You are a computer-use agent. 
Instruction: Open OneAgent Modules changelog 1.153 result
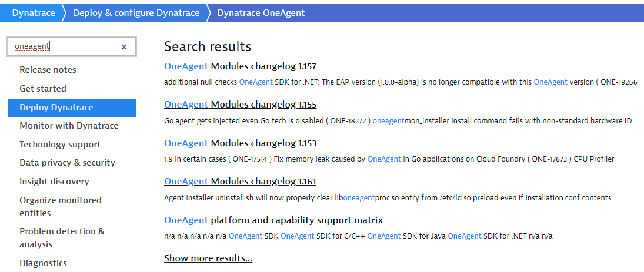coord(240,143)
